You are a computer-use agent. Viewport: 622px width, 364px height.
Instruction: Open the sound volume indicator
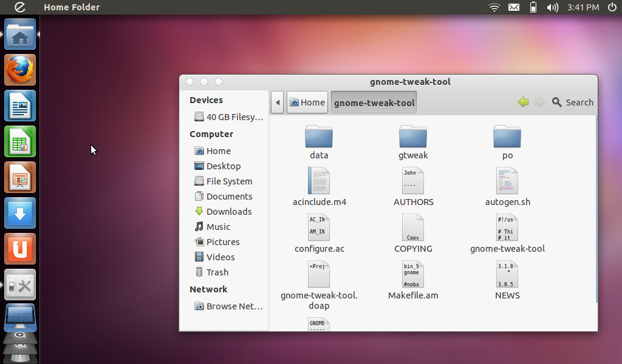pyautogui.click(x=552, y=7)
